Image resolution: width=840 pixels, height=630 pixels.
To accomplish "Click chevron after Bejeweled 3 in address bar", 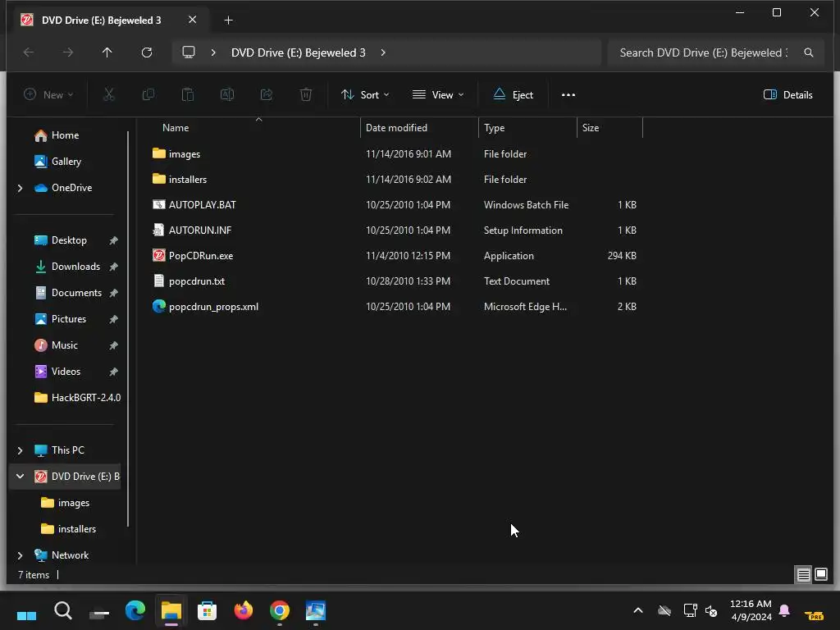I will [x=383, y=52].
